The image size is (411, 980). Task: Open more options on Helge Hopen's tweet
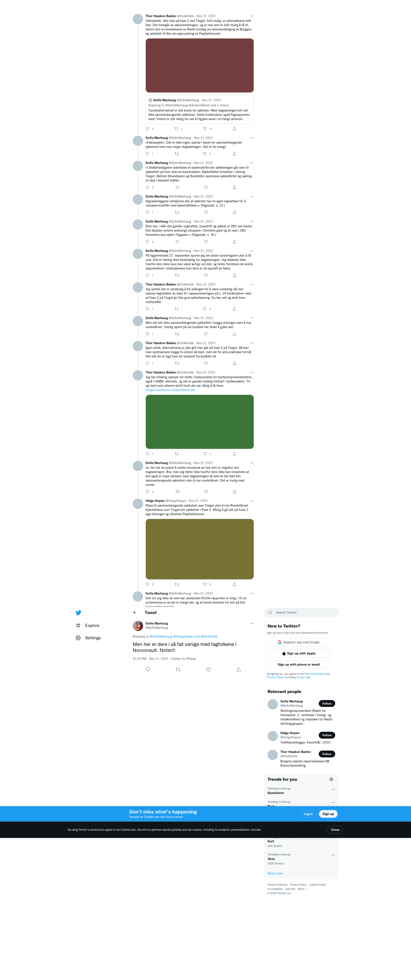pyautogui.click(x=252, y=501)
